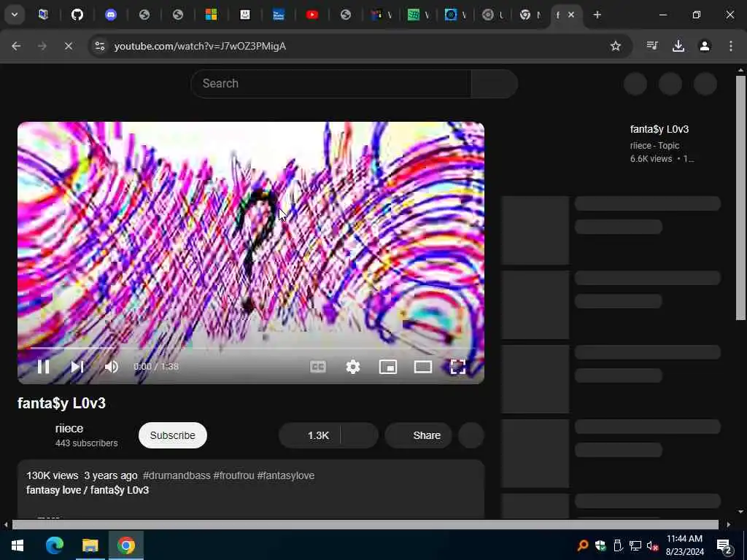Viewport: 747px width, 560px height.
Task: Open muted volume tray icon
Action: 652,545
